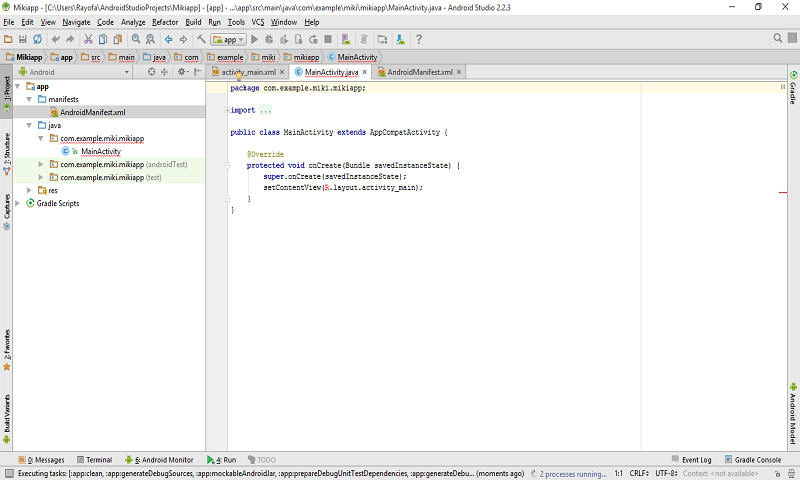The image size is (800, 480).
Task: Click the Replace icon in toolbar
Action: click(150, 39)
